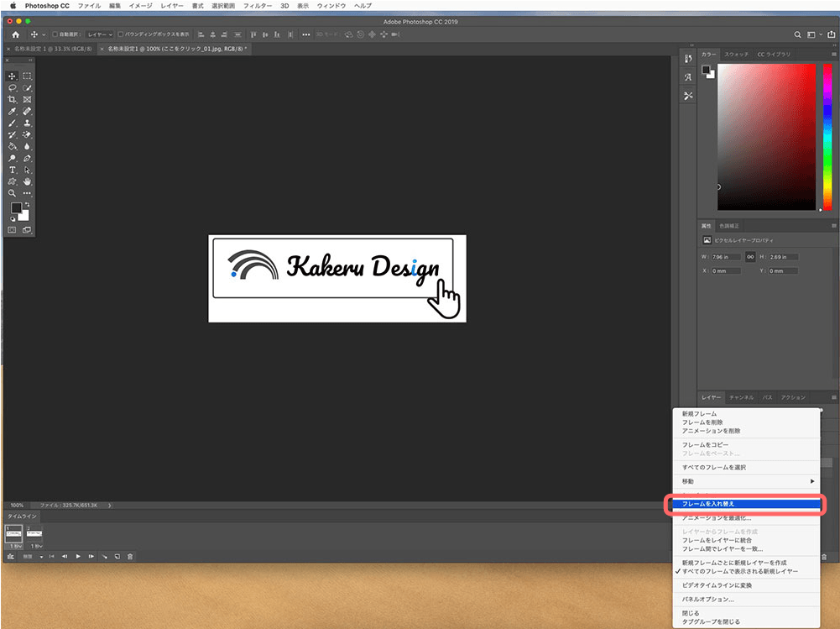Select the Rectangular Marquee tool

coord(27,76)
